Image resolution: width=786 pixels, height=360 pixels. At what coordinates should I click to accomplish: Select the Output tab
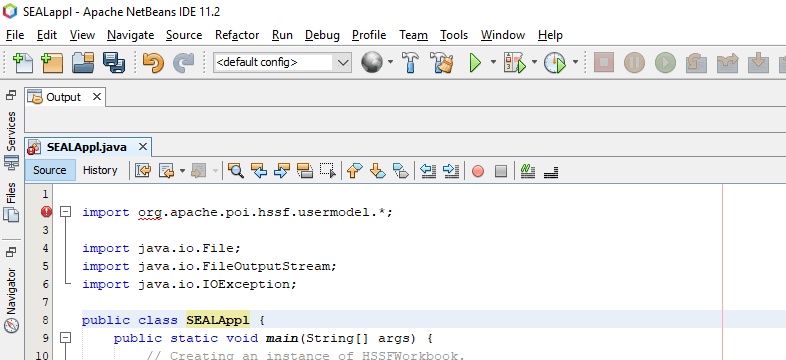(64, 97)
